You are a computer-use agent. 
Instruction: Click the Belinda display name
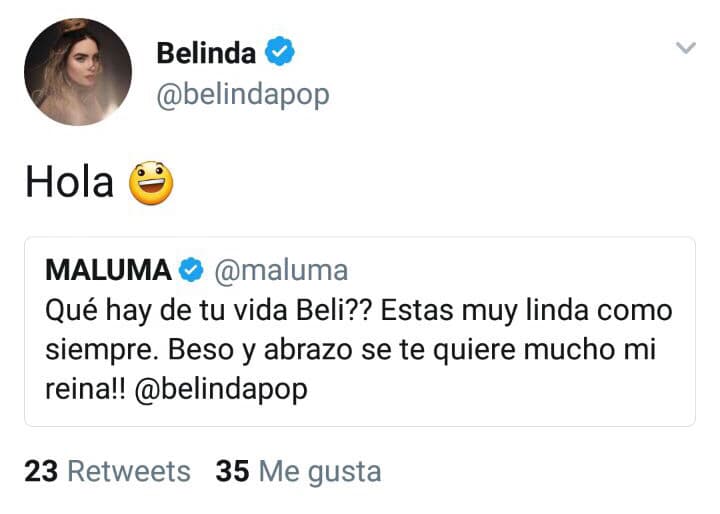tap(206, 53)
